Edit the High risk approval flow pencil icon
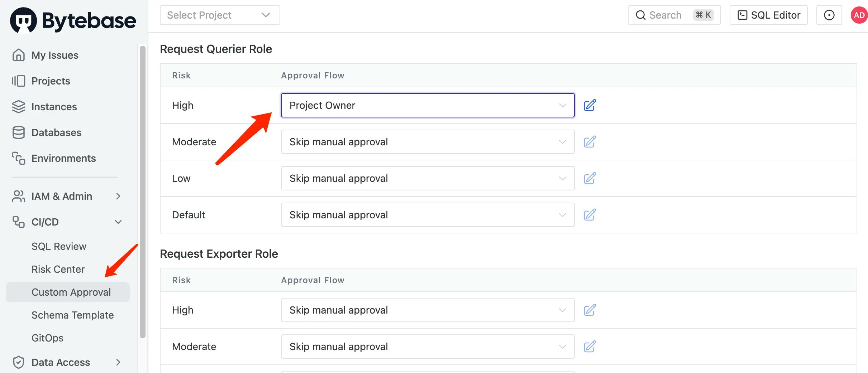The image size is (868, 373). (590, 105)
